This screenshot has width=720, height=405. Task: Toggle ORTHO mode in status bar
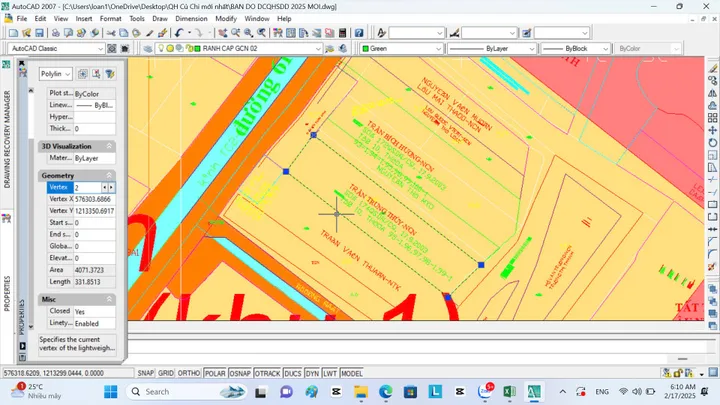pos(189,373)
